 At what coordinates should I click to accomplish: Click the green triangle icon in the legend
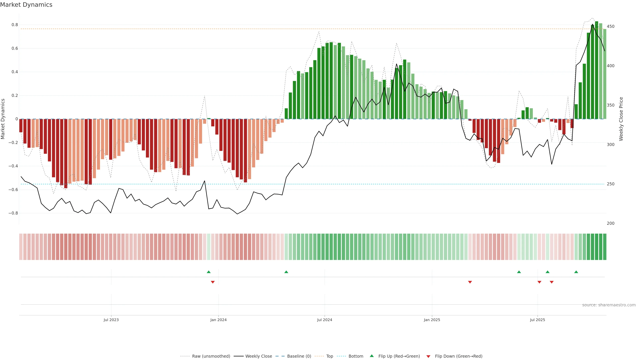pyautogui.click(x=372, y=356)
